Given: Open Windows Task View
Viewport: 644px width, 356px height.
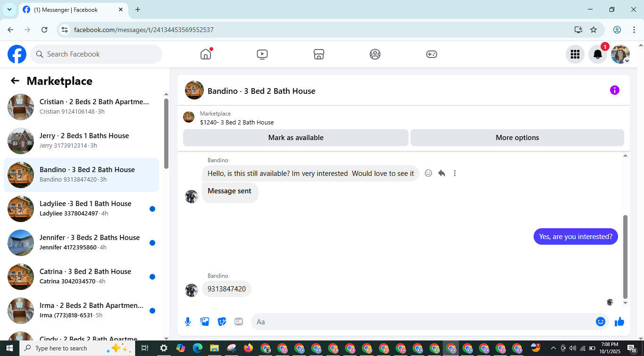Looking at the screenshot, I should tap(145, 348).
